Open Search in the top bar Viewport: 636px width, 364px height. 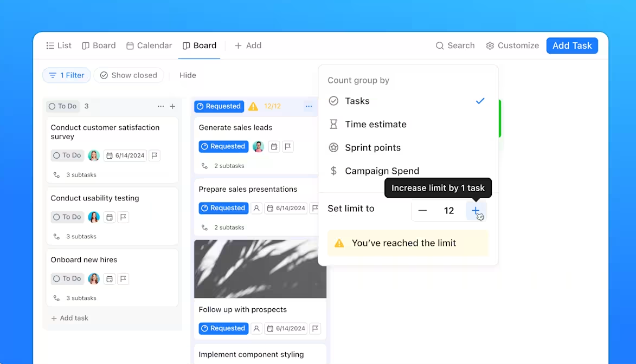[455, 45]
